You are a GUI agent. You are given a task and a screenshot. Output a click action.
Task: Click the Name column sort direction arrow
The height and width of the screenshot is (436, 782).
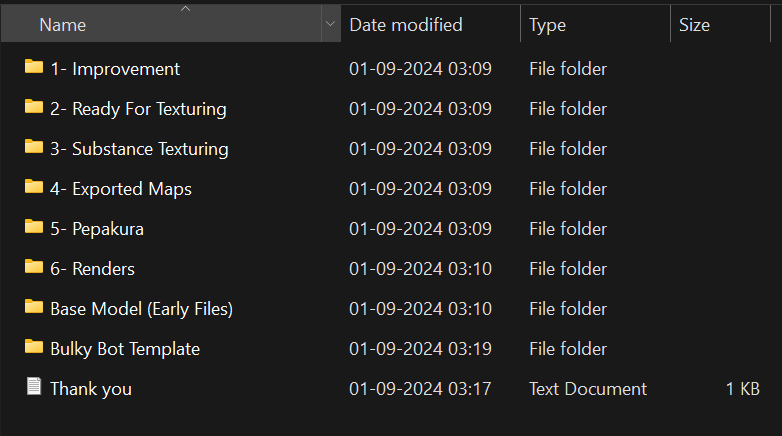click(185, 9)
